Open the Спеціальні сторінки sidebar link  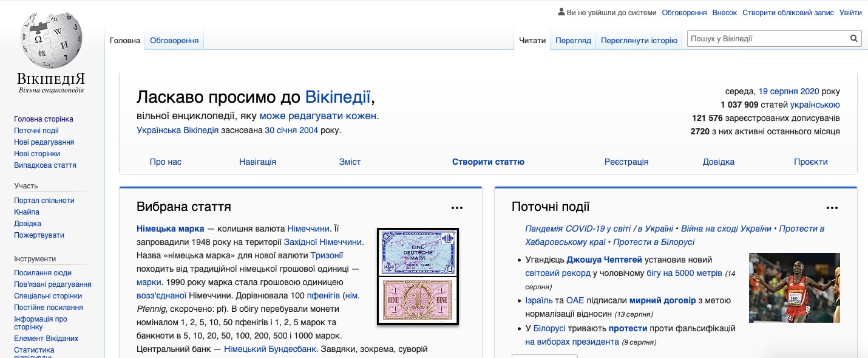[48, 296]
